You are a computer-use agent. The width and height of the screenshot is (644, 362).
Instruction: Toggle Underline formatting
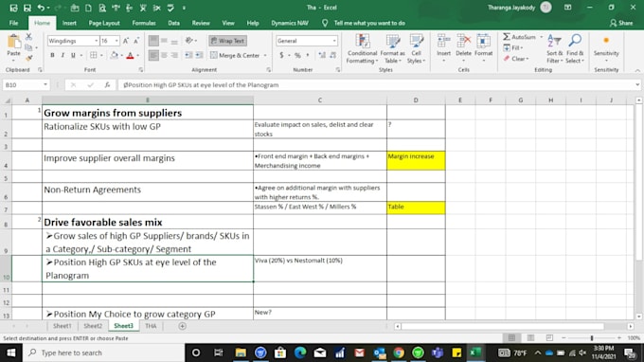(x=73, y=55)
